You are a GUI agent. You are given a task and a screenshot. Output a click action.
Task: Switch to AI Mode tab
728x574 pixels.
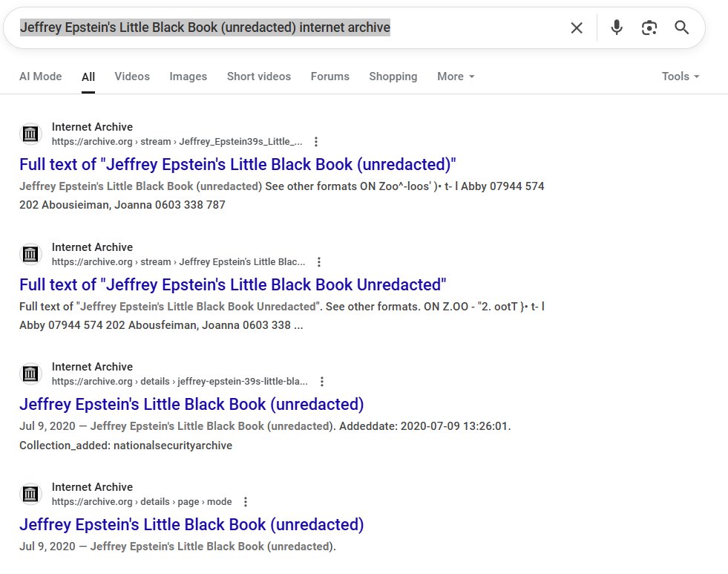40,76
